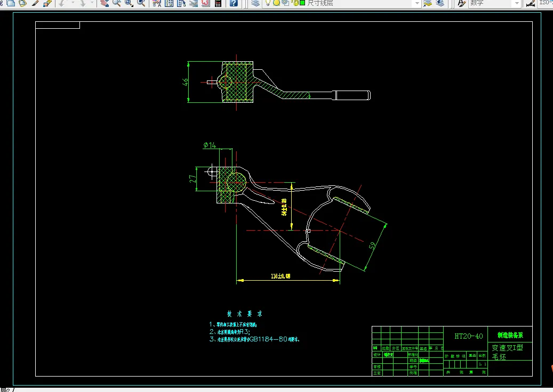The width and height of the screenshot is (553, 392).
Task: Open the Redo history dropdown arrow
Action: (92, 3)
